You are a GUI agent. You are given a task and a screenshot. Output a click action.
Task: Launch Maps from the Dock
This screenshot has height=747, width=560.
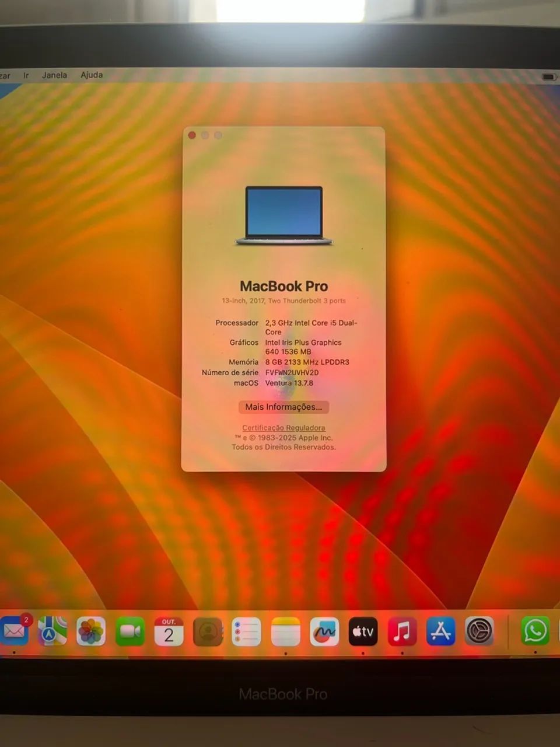(52, 631)
